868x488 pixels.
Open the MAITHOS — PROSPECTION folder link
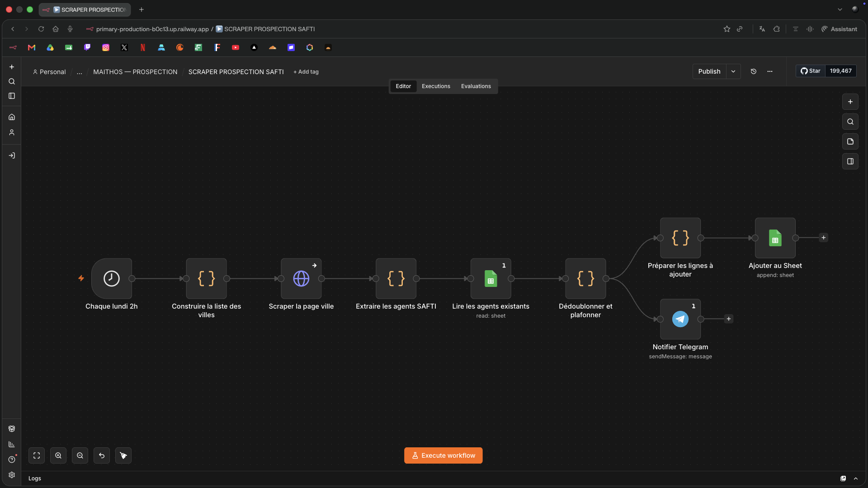click(135, 72)
